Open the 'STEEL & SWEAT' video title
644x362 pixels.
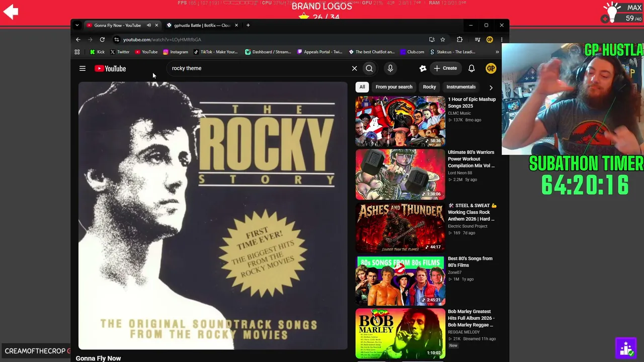(x=472, y=212)
